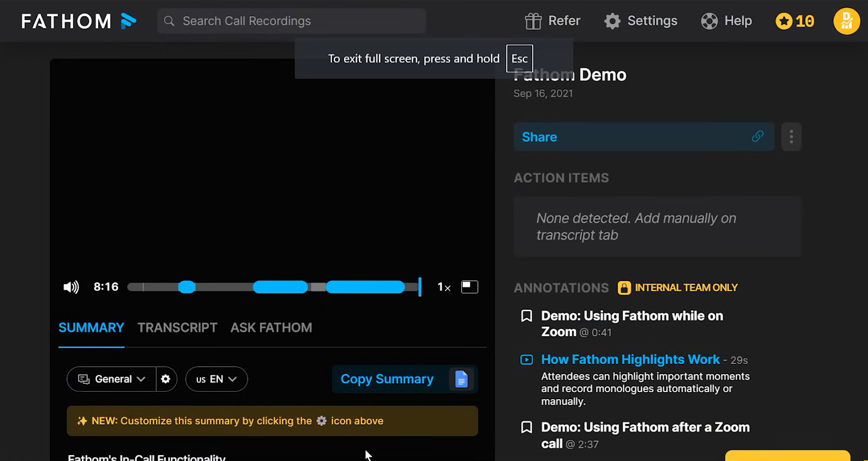Click the Google Docs document icon
The image size is (868, 461).
tap(461, 379)
